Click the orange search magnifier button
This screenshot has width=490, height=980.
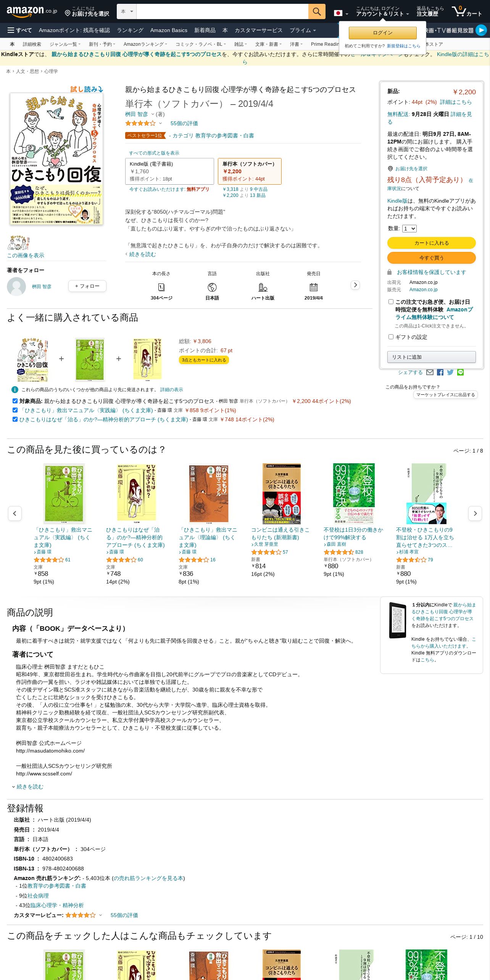(317, 11)
